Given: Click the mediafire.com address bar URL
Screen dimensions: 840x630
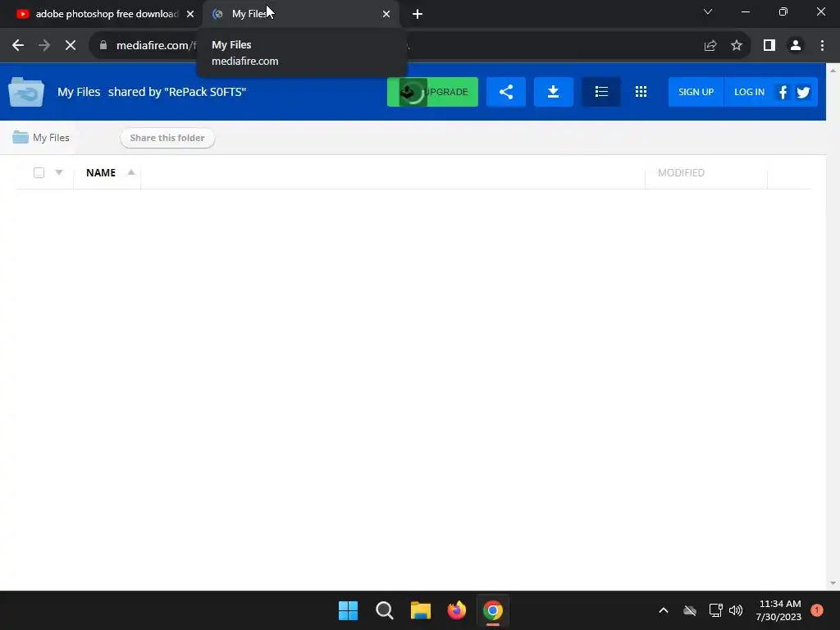Looking at the screenshot, I should (156, 46).
